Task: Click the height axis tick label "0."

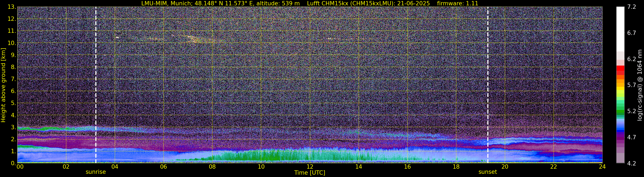Action: point(13,163)
